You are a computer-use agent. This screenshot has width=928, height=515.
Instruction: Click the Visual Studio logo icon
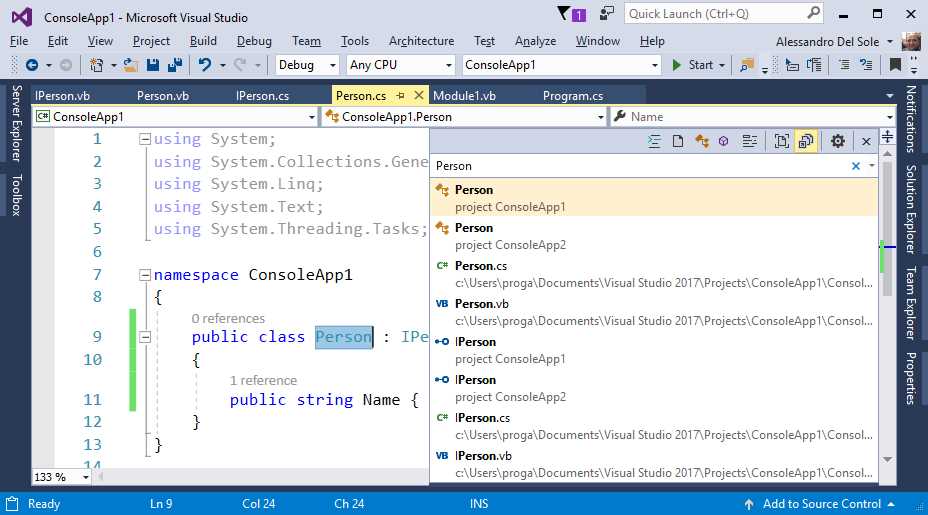pyautogui.click(x=22, y=17)
